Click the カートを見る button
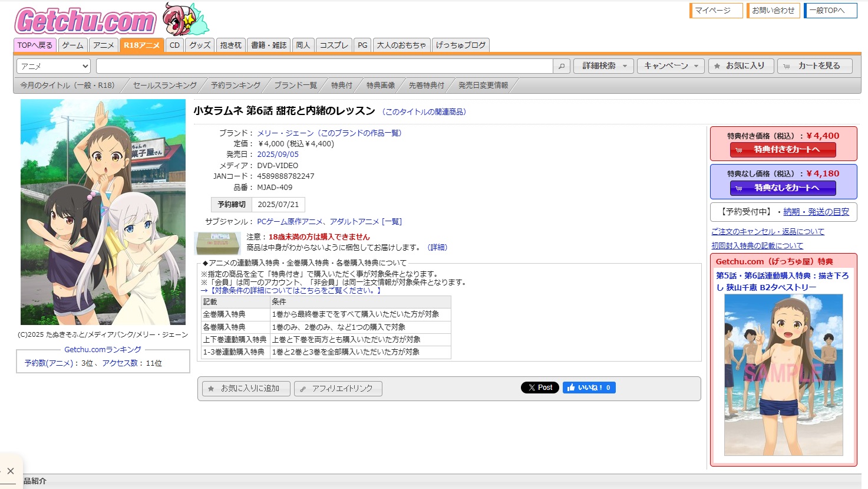This screenshot has width=868, height=489. (x=815, y=66)
